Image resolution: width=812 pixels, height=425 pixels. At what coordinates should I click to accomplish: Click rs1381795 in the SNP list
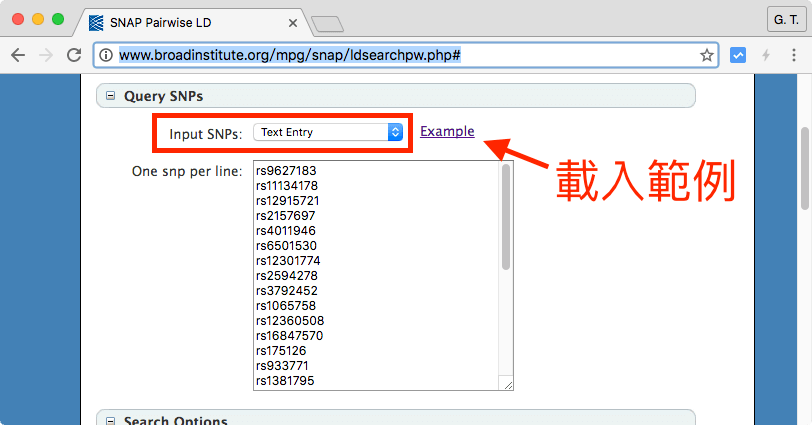tap(285, 381)
